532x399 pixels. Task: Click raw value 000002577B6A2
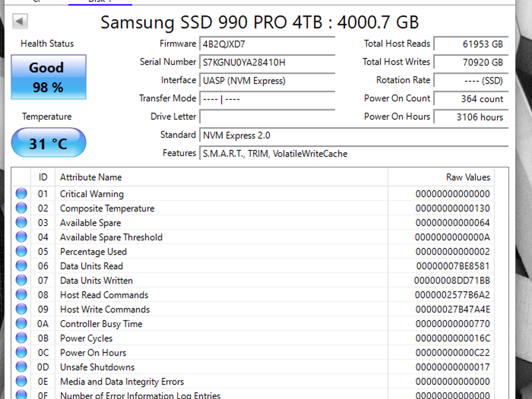(x=452, y=295)
